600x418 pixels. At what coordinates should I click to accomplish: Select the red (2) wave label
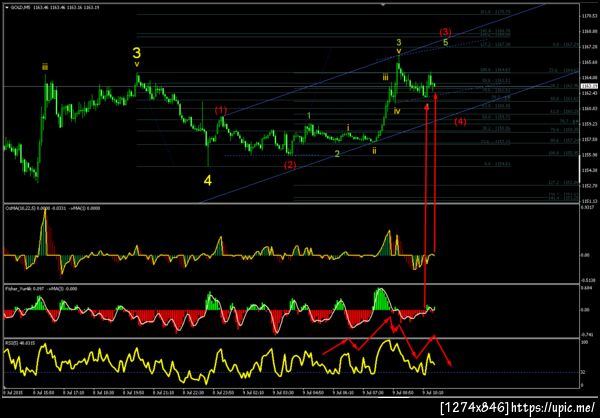[x=290, y=165]
